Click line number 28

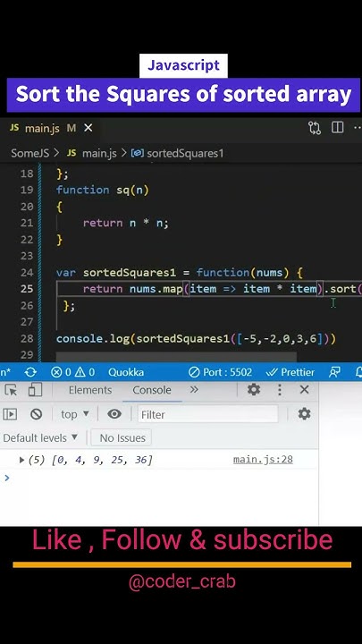tap(27, 338)
